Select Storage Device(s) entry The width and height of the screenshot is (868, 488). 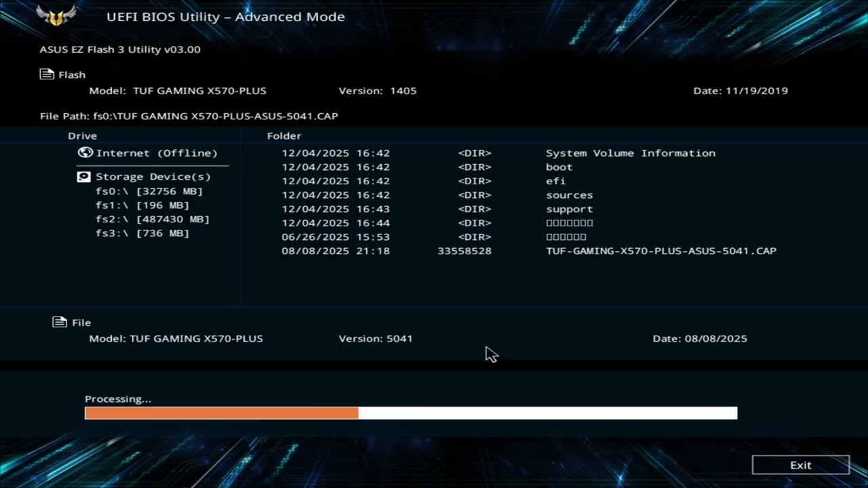click(153, 176)
